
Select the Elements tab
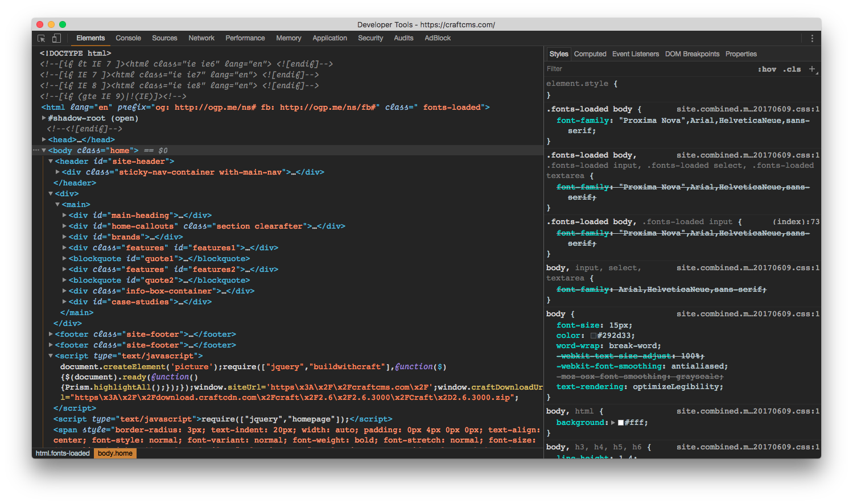[x=90, y=38]
